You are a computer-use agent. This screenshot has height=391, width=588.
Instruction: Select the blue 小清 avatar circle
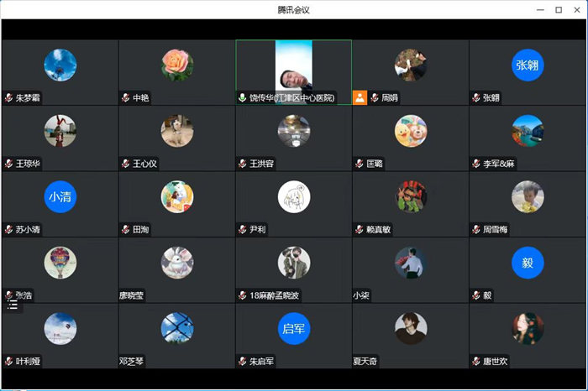pos(60,197)
